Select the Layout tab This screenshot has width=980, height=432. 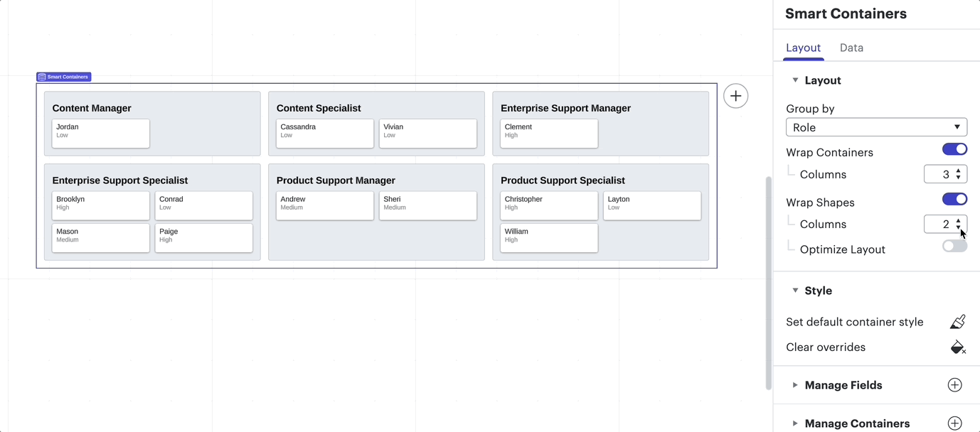pyautogui.click(x=803, y=48)
